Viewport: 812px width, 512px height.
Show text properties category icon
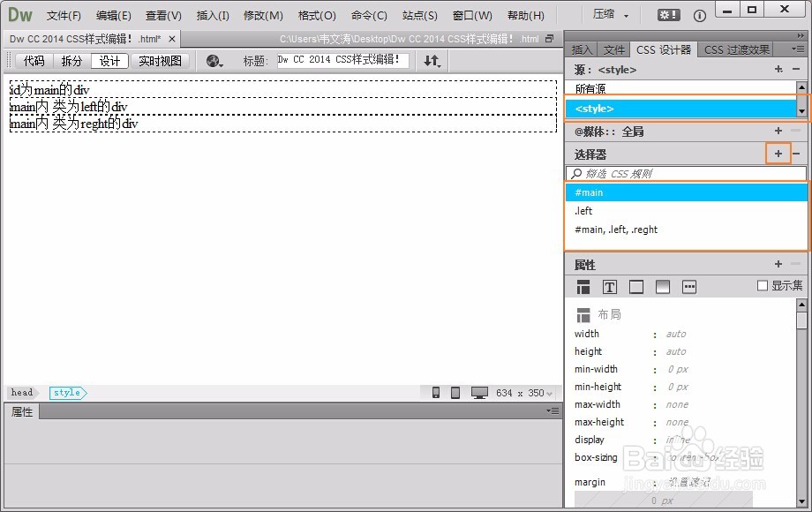click(x=610, y=287)
